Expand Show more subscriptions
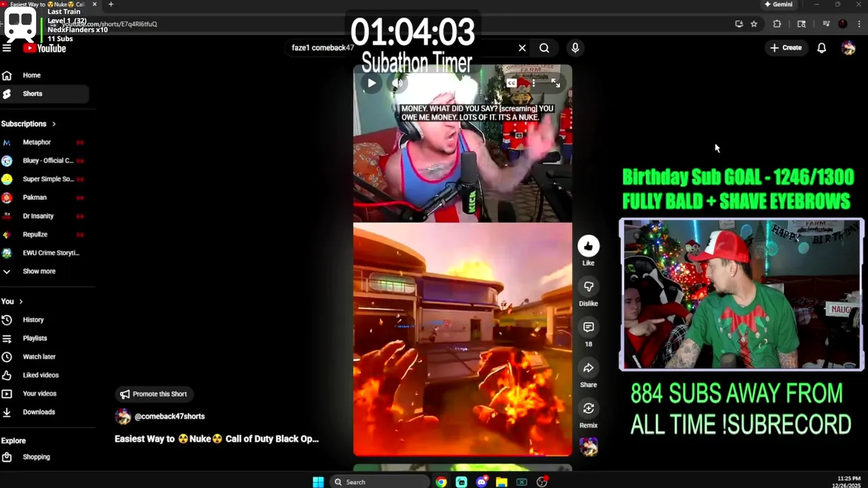The width and height of the screenshot is (868, 488). pos(44,271)
